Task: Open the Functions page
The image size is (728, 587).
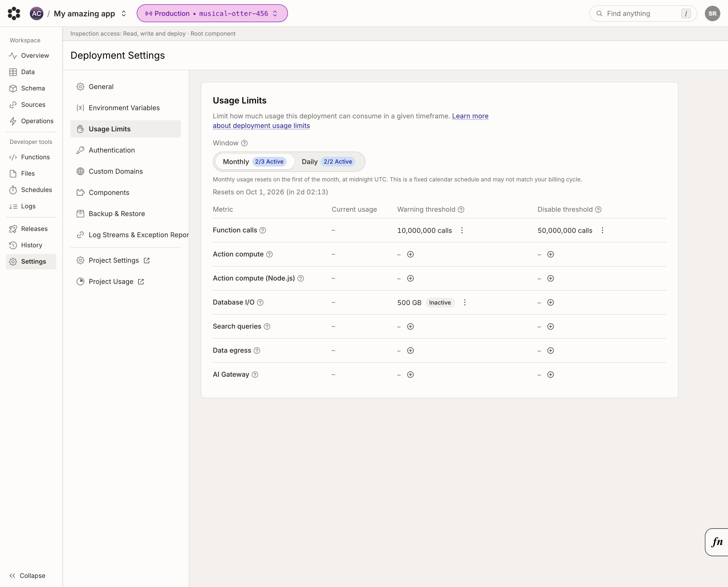Action: [x=31, y=157]
